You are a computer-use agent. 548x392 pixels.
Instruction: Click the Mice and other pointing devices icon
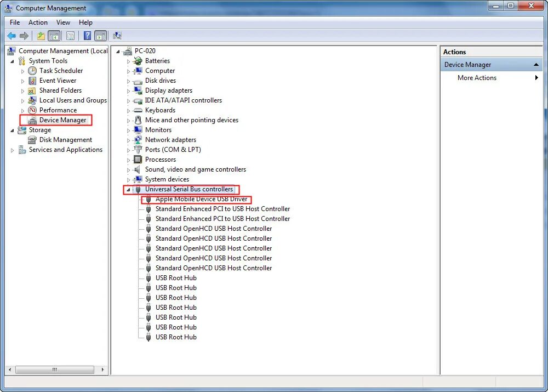click(x=138, y=120)
